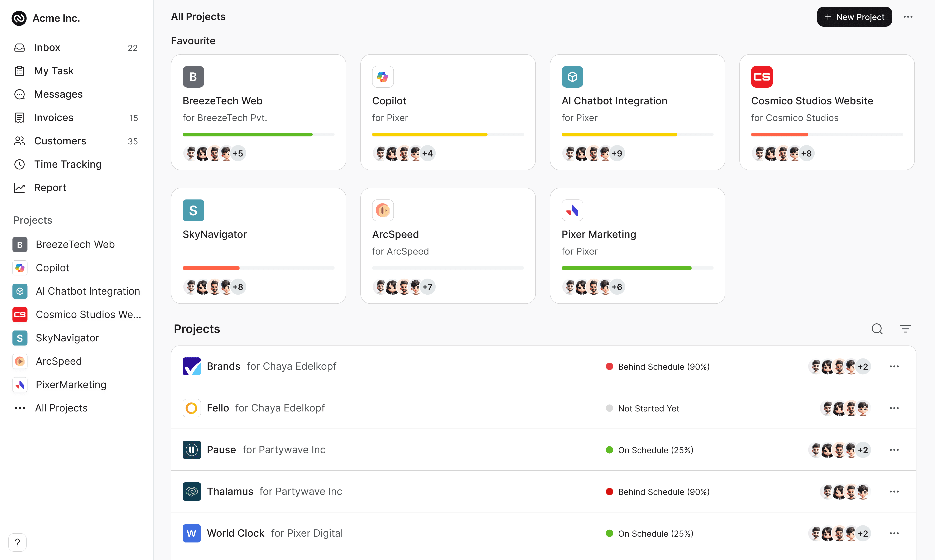Open the Pixer Marketing favourite card

(637, 245)
